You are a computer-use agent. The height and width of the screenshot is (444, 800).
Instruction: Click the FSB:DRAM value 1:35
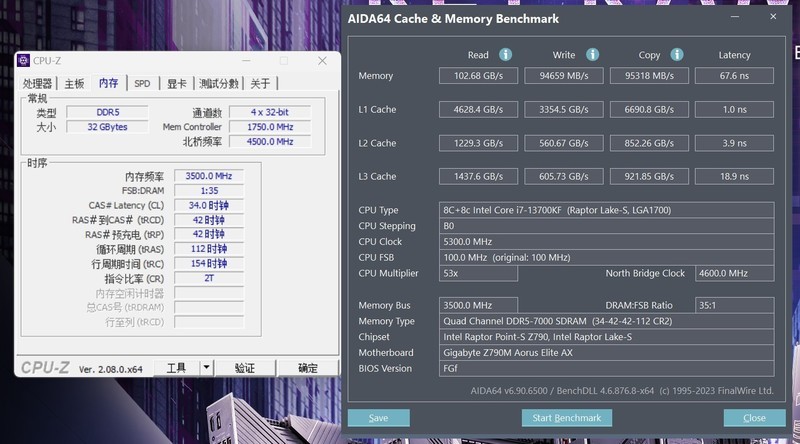[209, 191]
